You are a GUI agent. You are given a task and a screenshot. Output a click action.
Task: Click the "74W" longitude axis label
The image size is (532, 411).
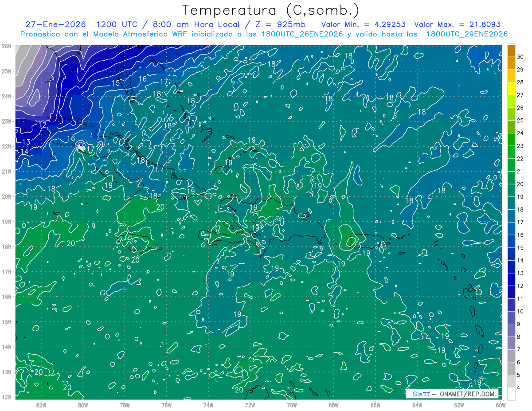click(208, 405)
